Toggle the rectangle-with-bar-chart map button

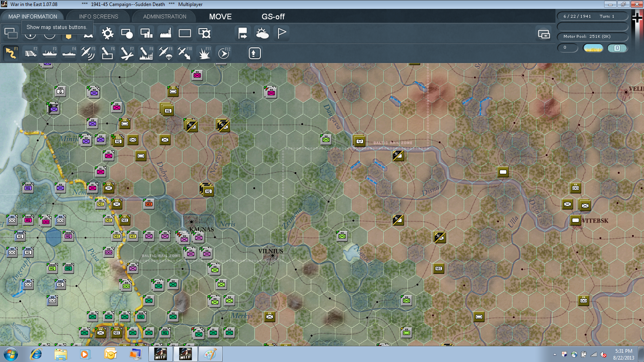click(x=146, y=33)
